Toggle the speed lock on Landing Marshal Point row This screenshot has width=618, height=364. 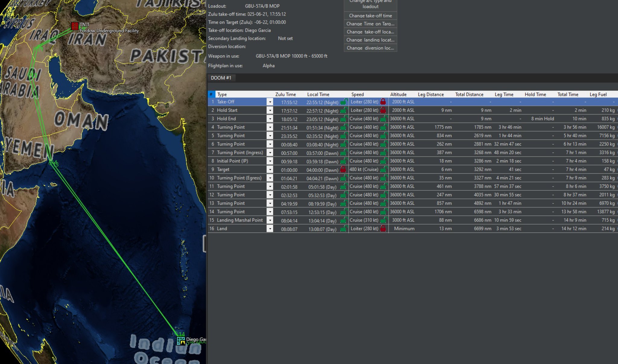383,220
